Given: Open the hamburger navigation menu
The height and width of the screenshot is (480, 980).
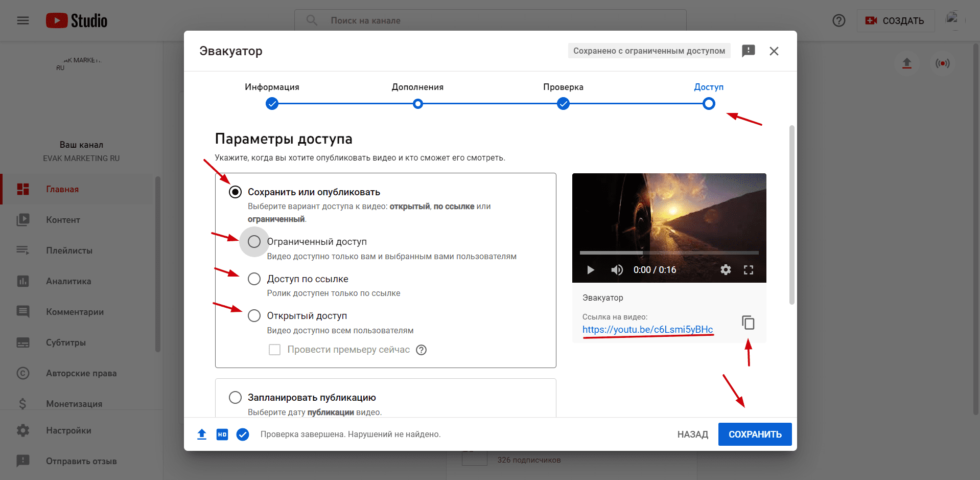Looking at the screenshot, I should pyautogui.click(x=23, y=20).
